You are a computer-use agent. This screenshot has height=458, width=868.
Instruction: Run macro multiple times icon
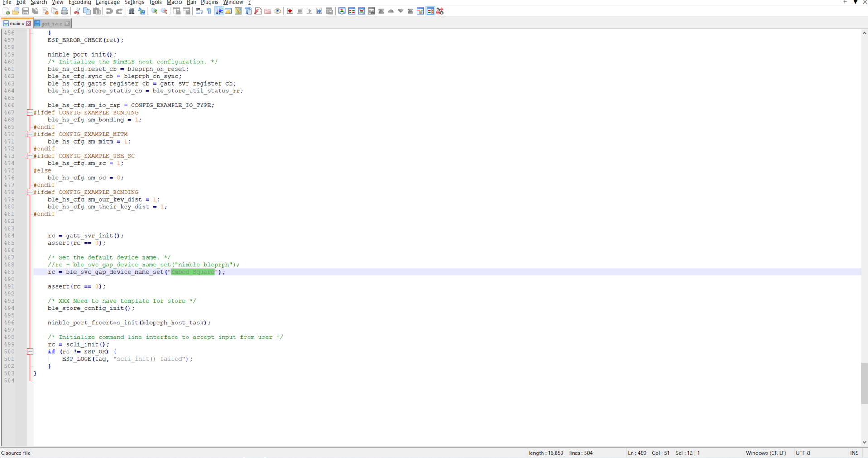point(319,11)
